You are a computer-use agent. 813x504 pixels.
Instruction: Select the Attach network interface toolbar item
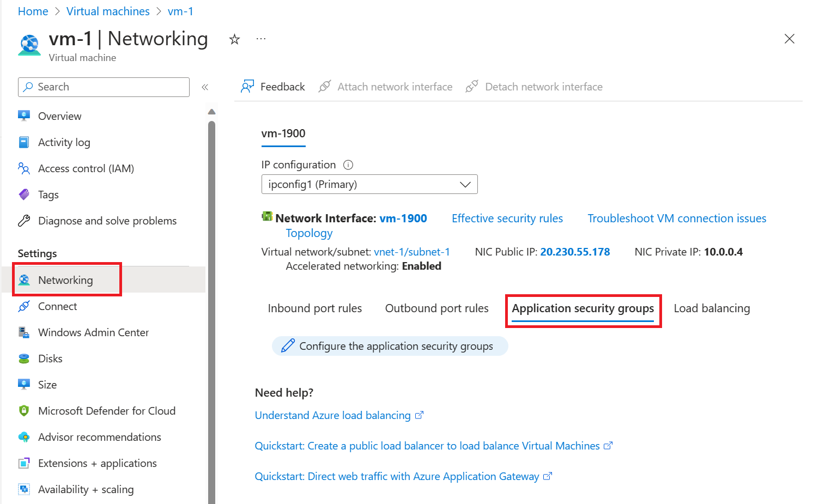(395, 86)
